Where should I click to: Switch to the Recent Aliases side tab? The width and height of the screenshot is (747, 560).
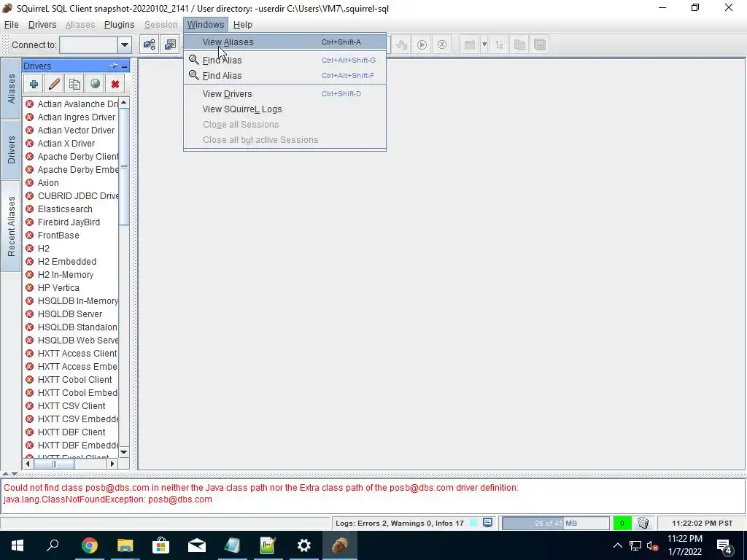click(x=11, y=226)
